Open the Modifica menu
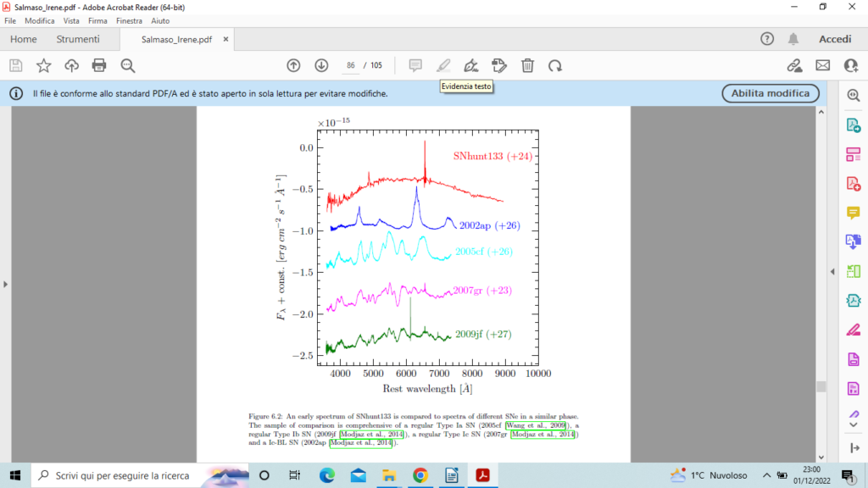Viewport: 868px width, 488px height. pos(39,20)
